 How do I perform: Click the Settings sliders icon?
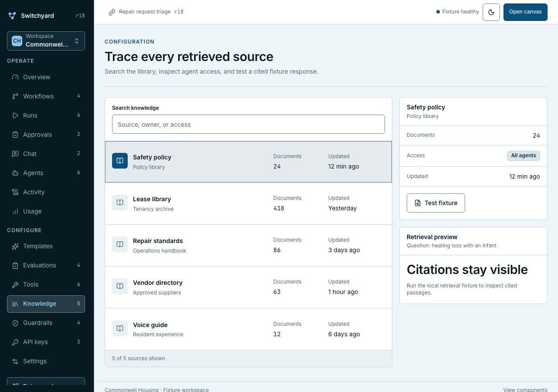pyautogui.click(x=15, y=361)
